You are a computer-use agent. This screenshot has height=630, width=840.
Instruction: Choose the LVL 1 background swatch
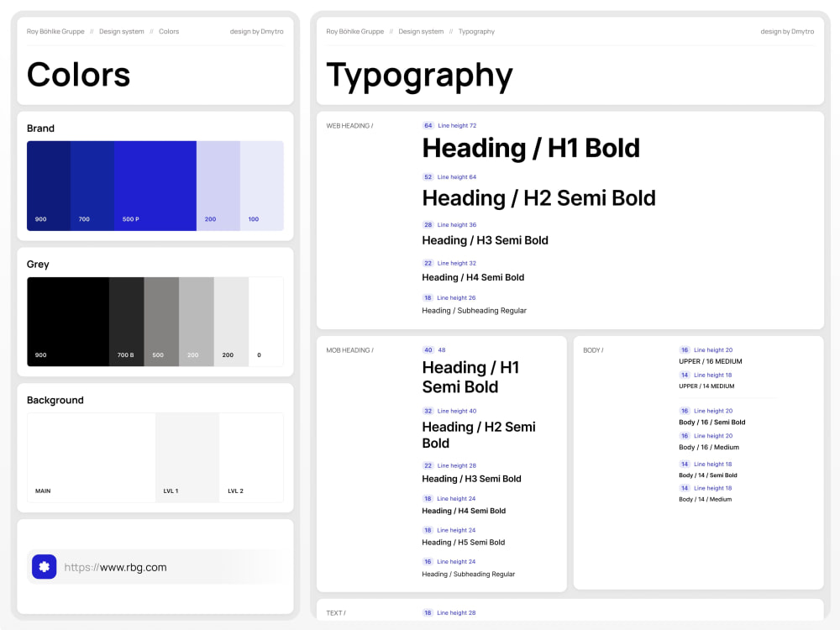pos(187,458)
